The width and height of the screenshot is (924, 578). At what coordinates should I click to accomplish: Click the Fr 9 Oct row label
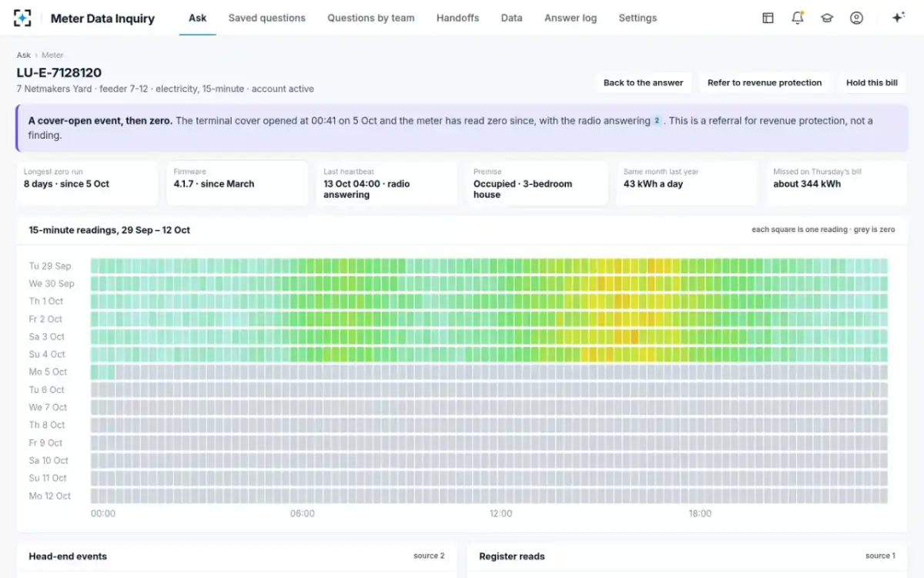coord(45,443)
